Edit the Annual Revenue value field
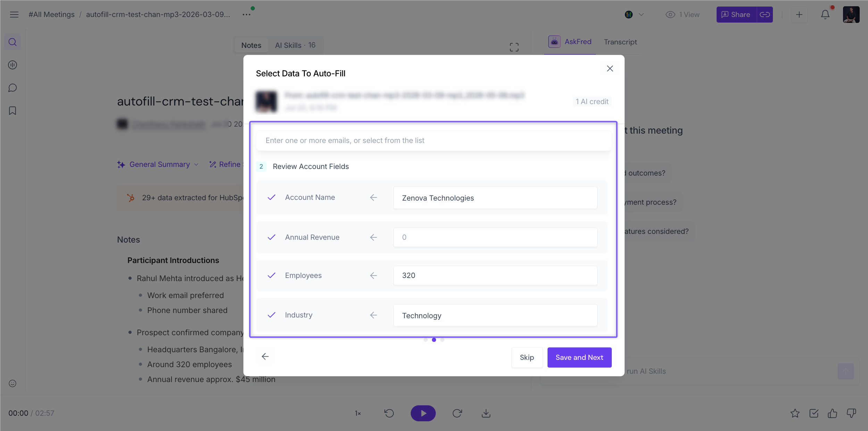This screenshot has width=868, height=431. (x=495, y=237)
